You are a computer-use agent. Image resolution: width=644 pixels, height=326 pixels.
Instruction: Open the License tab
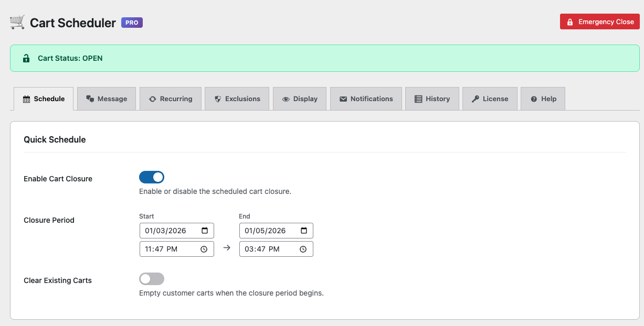pyautogui.click(x=490, y=99)
